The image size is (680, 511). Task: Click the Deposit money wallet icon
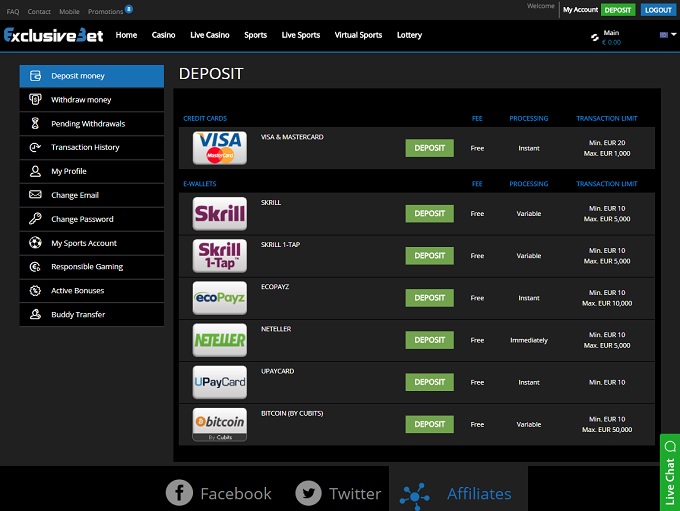pos(35,76)
